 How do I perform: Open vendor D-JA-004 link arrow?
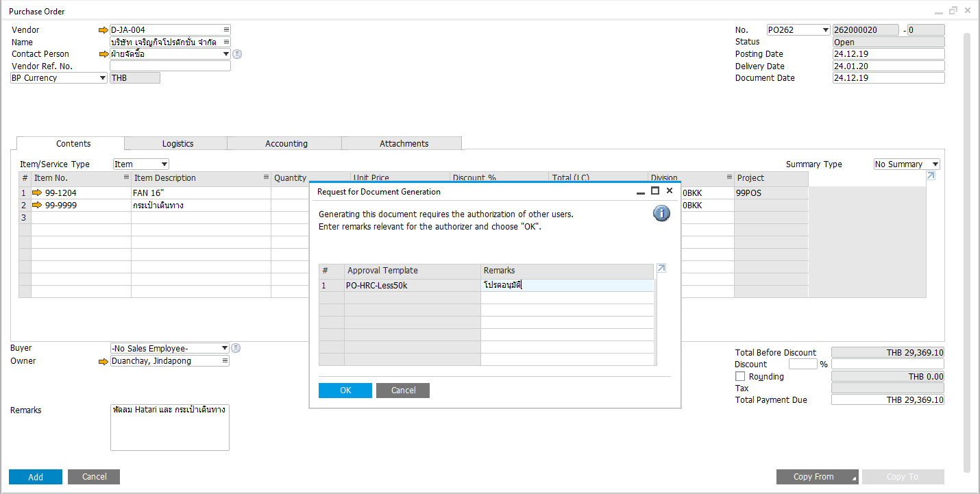tap(103, 30)
